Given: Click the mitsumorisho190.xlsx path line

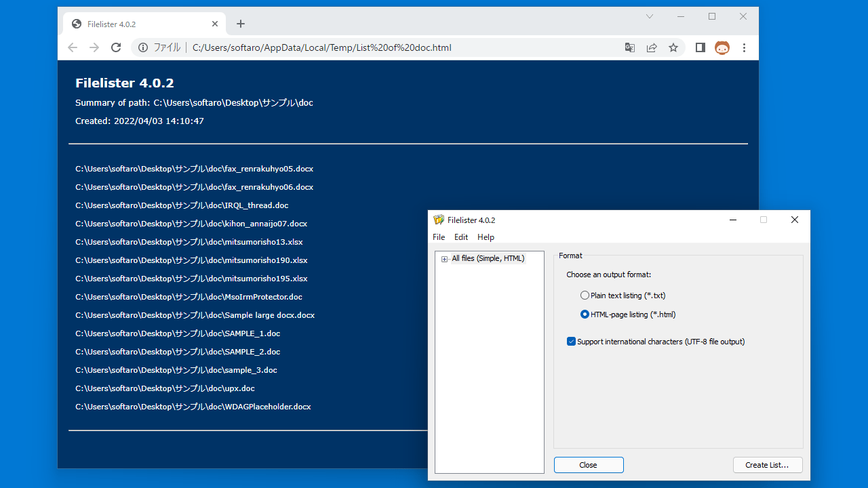Looking at the screenshot, I should point(191,260).
